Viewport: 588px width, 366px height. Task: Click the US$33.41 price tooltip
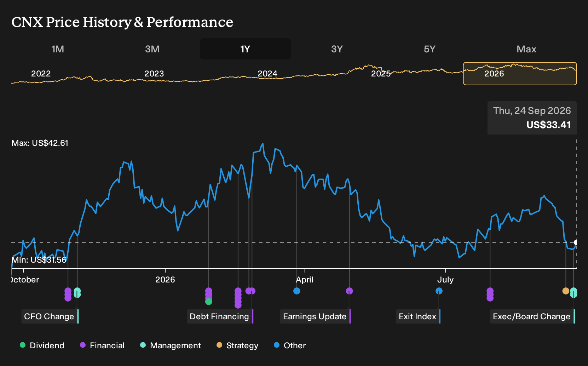pyautogui.click(x=532, y=118)
